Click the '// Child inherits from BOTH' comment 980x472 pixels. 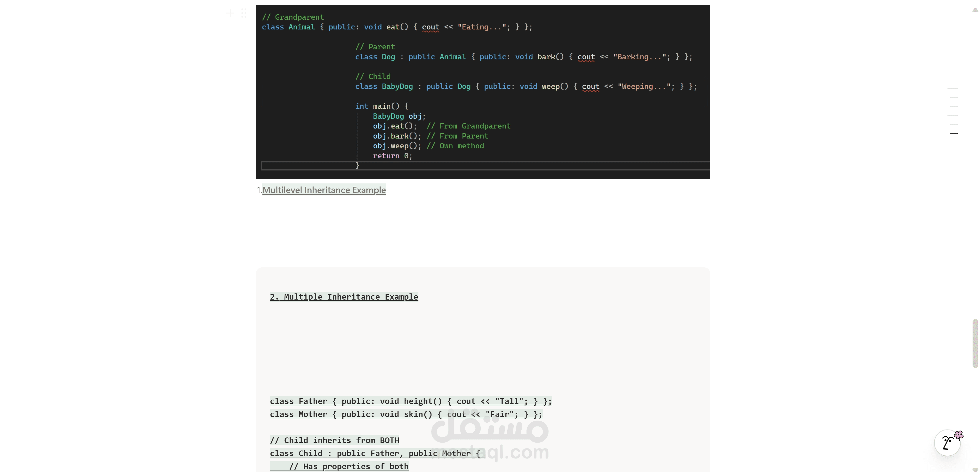[334, 441]
